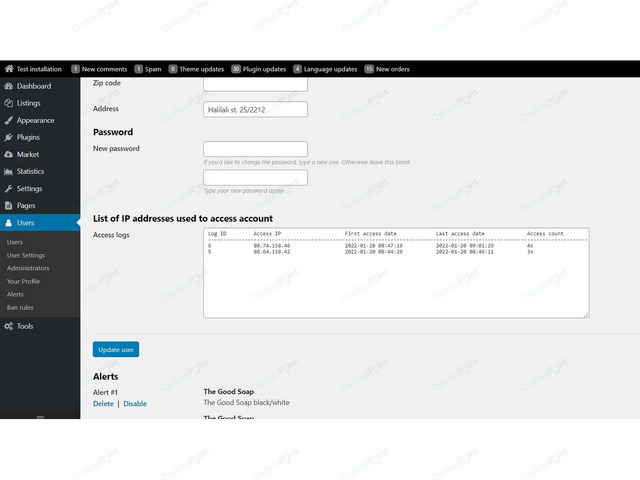The width and height of the screenshot is (640, 480).
Task: Click the Listings sidebar icon
Action: click(9, 103)
